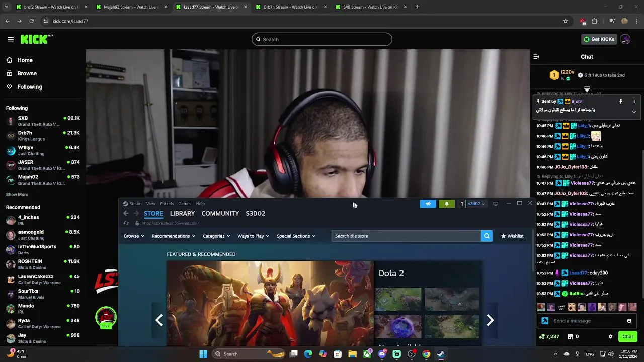Open the Special Sections dropdown
The height and width of the screenshot is (362, 644).
coord(296,236)
